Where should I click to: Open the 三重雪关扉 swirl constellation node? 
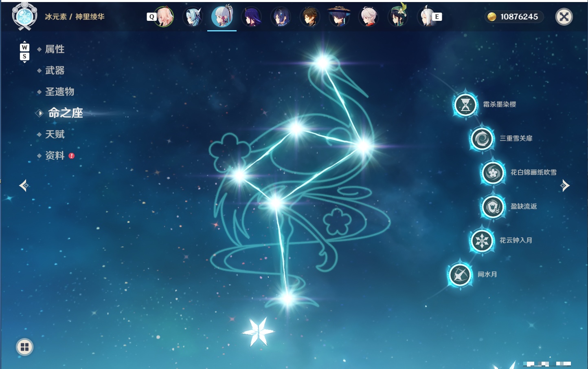click(482, 139)
